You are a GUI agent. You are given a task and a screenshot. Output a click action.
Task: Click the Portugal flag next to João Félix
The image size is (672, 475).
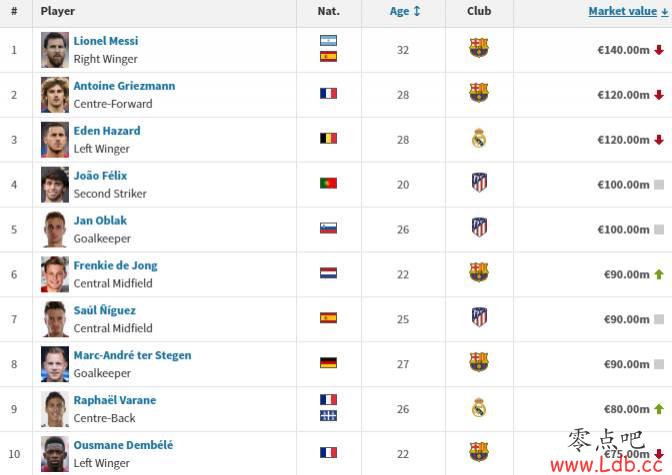tap(328, 183)
